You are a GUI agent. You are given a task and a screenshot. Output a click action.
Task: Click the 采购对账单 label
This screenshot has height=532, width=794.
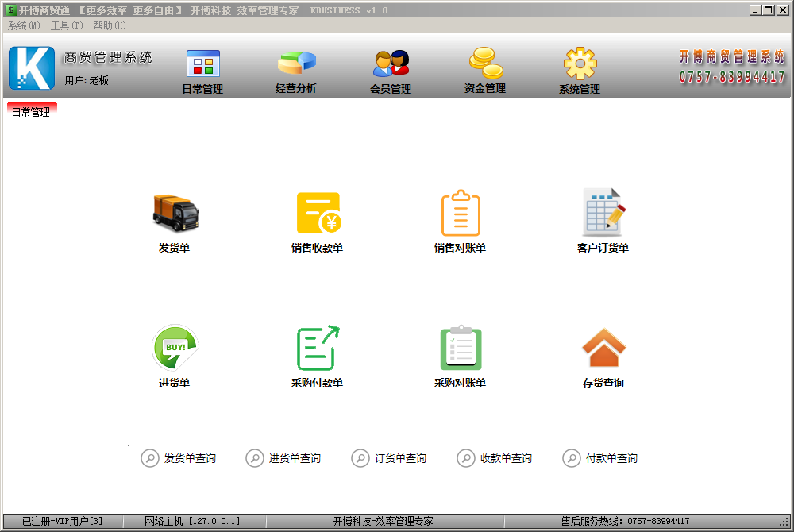pos(460,384)
